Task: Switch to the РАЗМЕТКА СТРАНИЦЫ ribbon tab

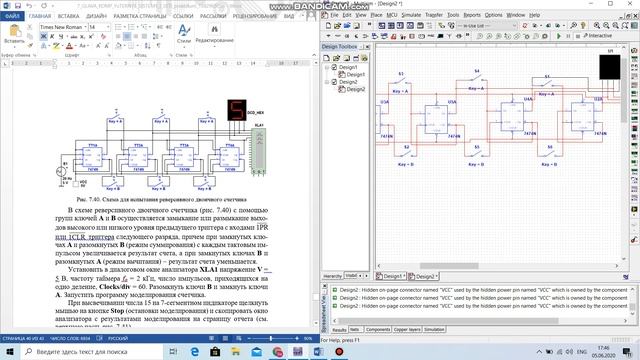Action: click(140, 16)
